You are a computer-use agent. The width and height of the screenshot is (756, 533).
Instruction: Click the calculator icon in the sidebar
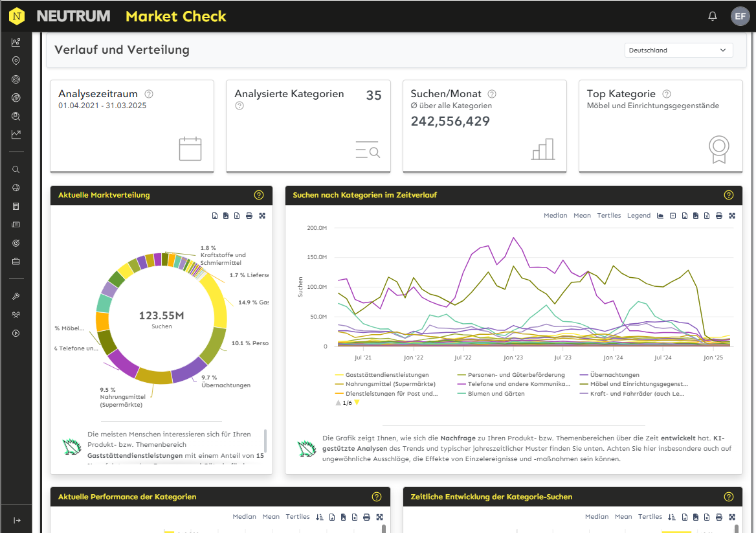click(16, 207)
